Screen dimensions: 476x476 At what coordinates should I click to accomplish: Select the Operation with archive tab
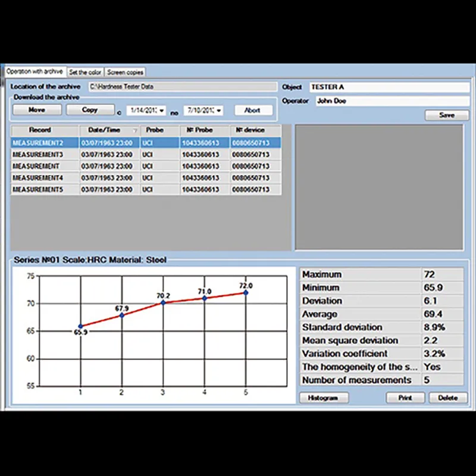pos(35,71)
